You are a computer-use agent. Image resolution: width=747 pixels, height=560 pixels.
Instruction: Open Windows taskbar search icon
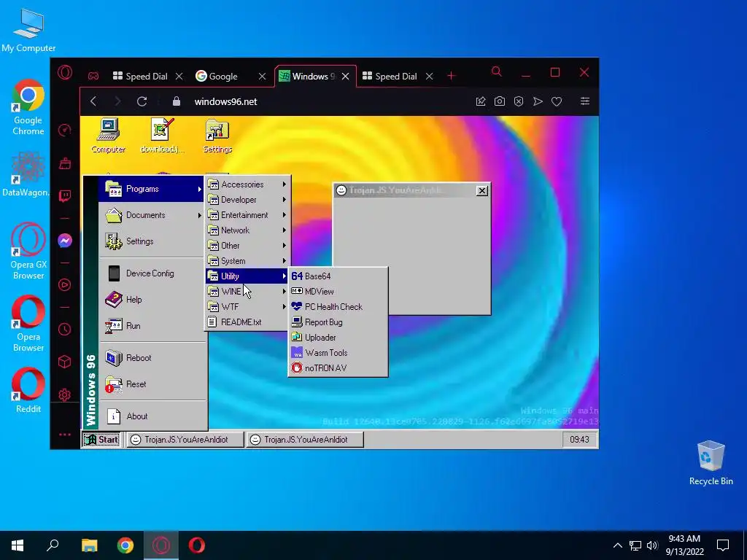[53, 545]
